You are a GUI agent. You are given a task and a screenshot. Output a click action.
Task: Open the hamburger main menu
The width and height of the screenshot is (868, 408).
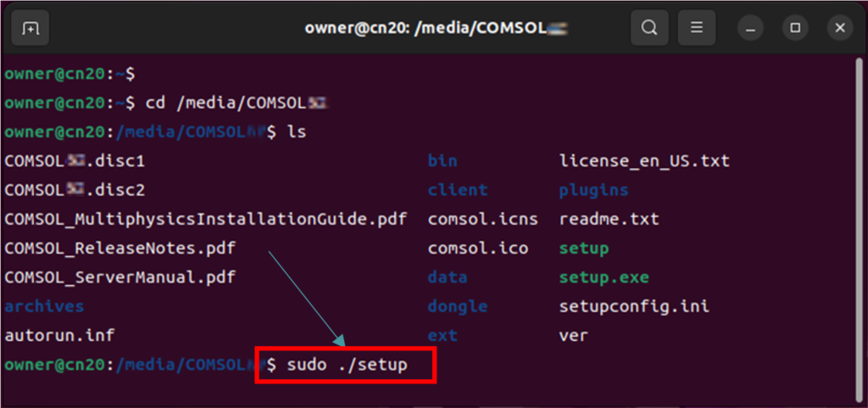click(x=697, y=28)
